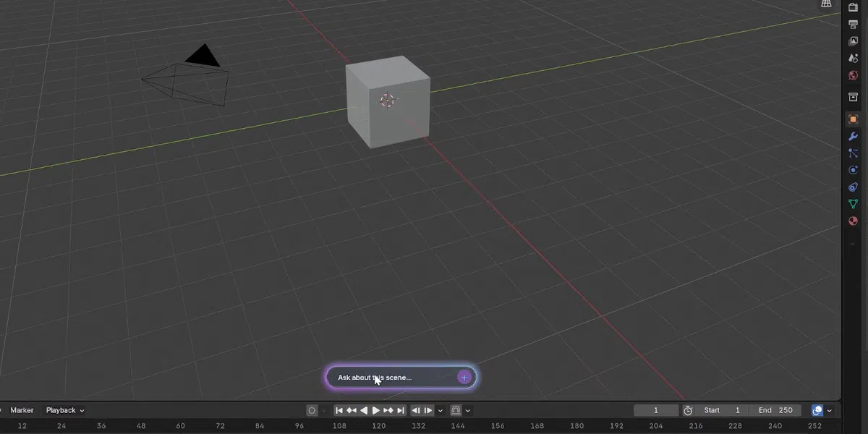The width and height of the screenshot is (868, 434).
Task: Click the End frame field
Action: click(775, 410)
